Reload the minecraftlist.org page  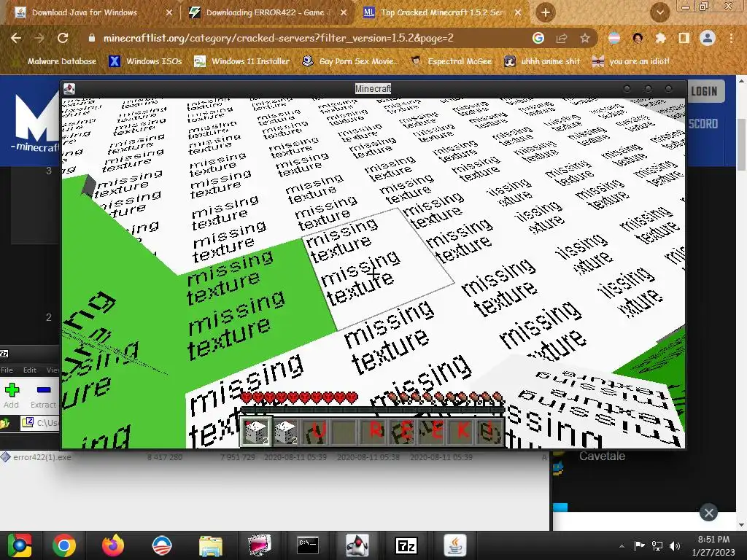(x=63, y=38)
